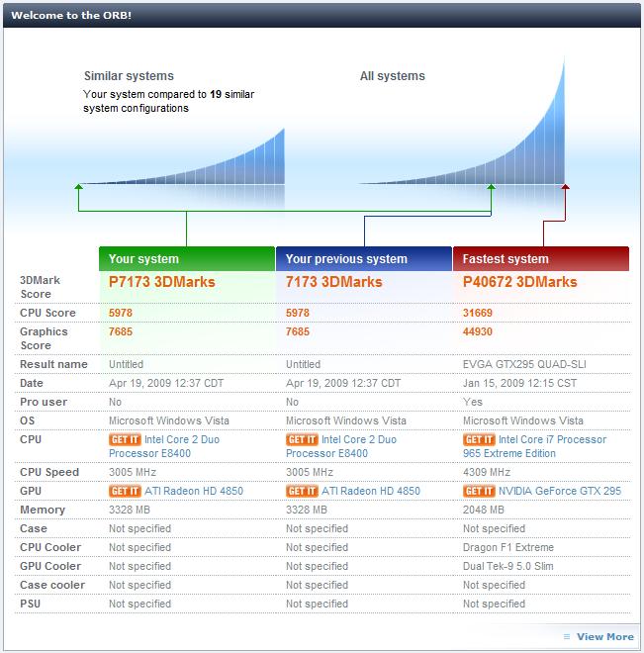Click GET IT badge for Your system GPU
Screen dimensions: 644x653
tap(125, 491)
